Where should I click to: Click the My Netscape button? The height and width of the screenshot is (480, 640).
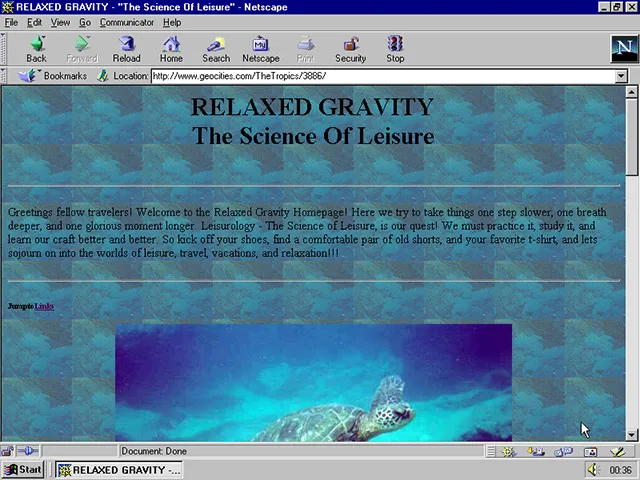[261, 48]
